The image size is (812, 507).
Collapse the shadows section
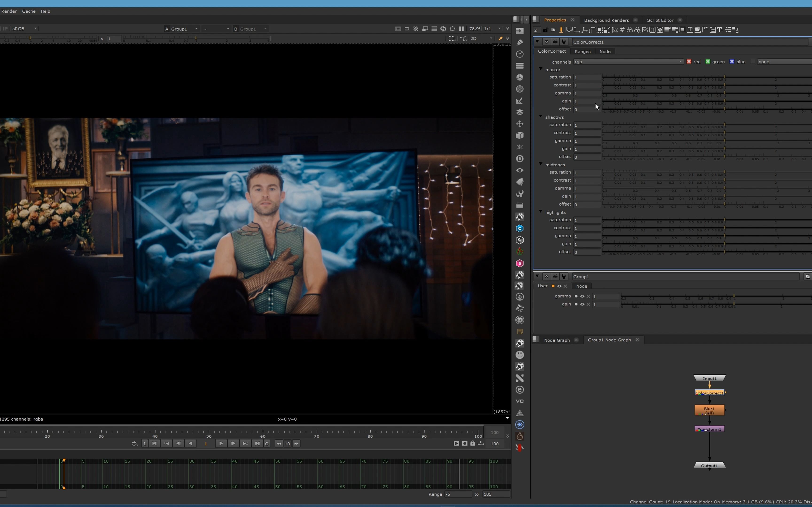coord(541,116)
